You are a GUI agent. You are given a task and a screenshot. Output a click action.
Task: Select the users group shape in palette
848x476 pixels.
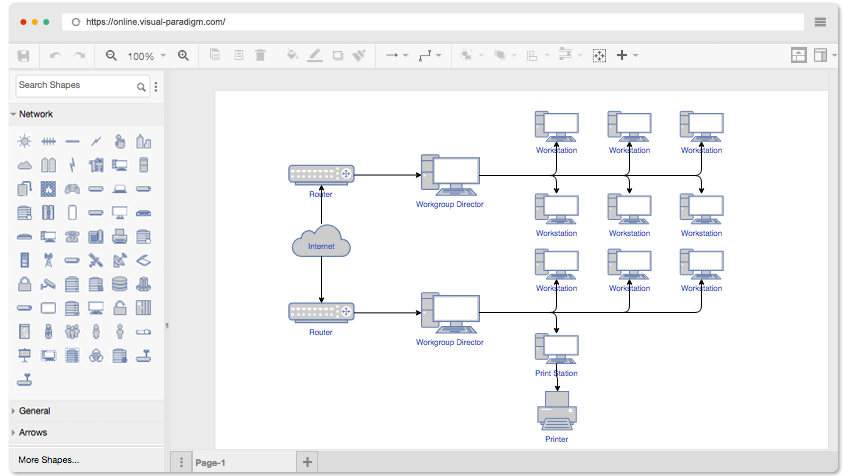pyautogui.click(x=72, y=331)
